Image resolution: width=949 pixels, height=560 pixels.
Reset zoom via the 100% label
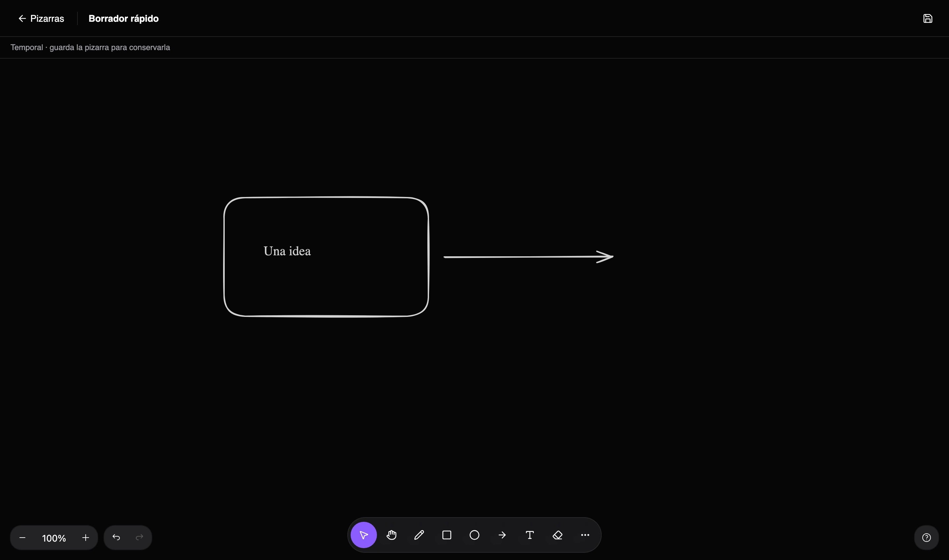tap(54, 538)
